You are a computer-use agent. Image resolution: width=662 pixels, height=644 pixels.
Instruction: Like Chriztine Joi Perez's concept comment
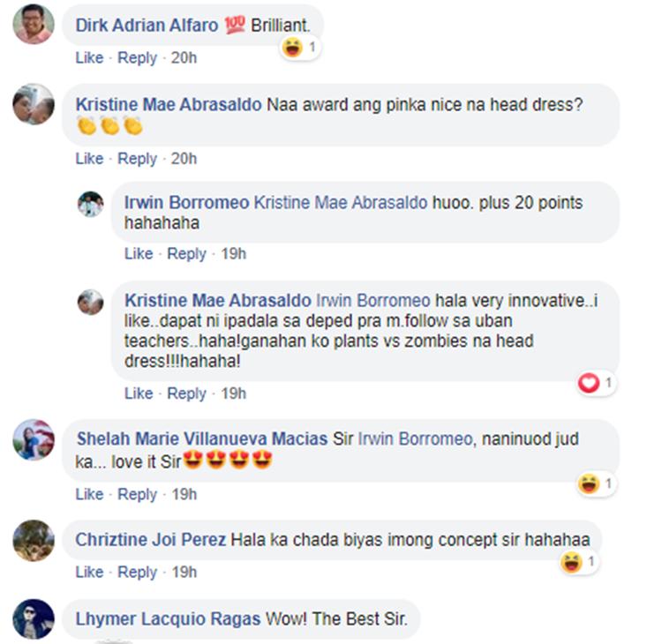click(89, 573)
